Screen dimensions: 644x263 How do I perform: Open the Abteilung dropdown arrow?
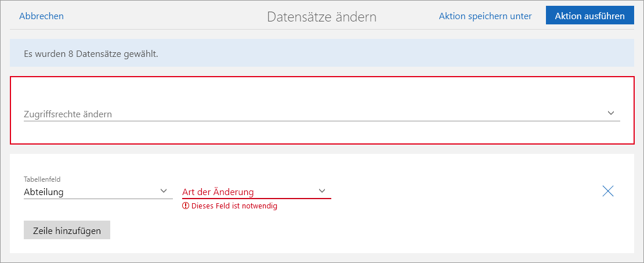(x=163, y=191)
